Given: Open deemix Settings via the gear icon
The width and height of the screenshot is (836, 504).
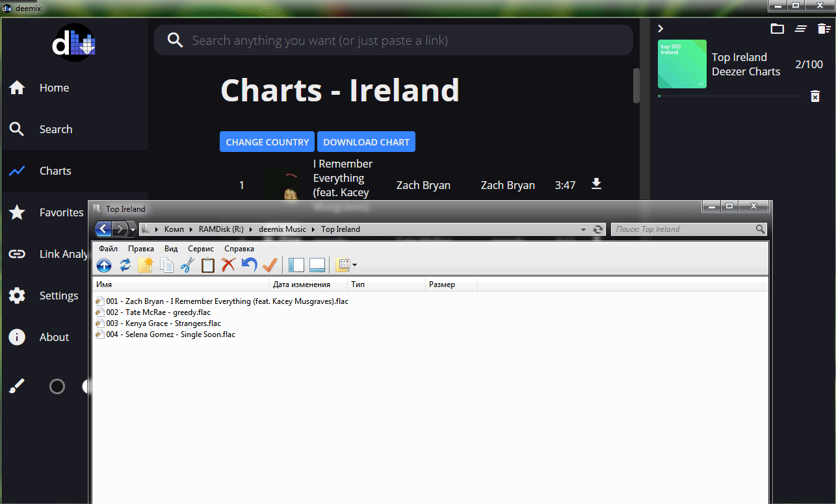Looking at the screenshot, I should [17, 296].
